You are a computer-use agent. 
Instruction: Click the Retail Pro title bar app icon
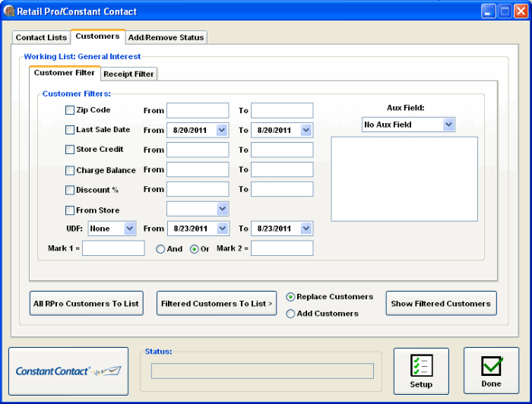(9, 11)
